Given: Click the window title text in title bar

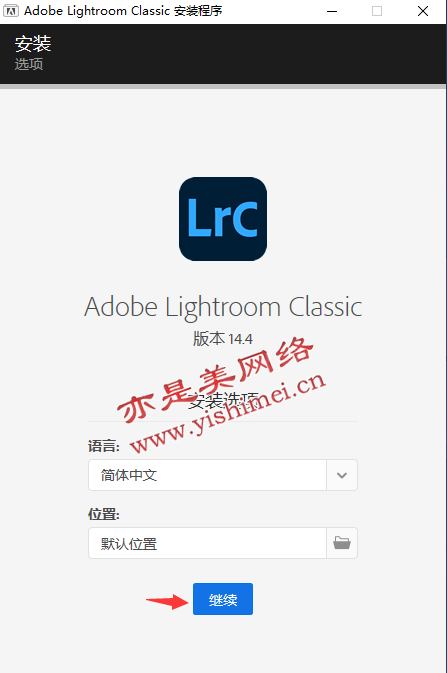Looking at the screenshot, I should coord(123,11).
